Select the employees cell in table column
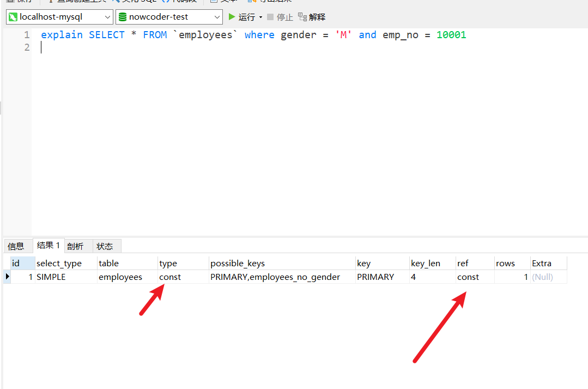The width and height of the screenshot is (588, 389). point(128,277)
